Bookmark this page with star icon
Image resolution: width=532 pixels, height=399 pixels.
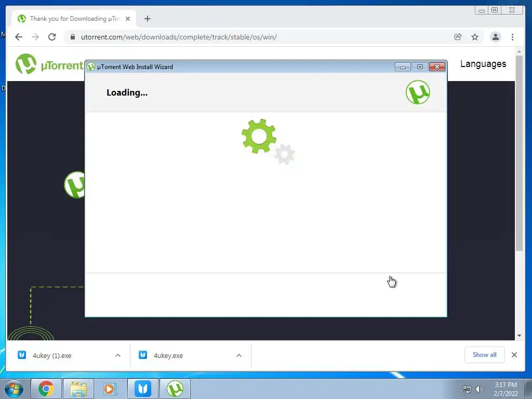click(x=475, y=37)
